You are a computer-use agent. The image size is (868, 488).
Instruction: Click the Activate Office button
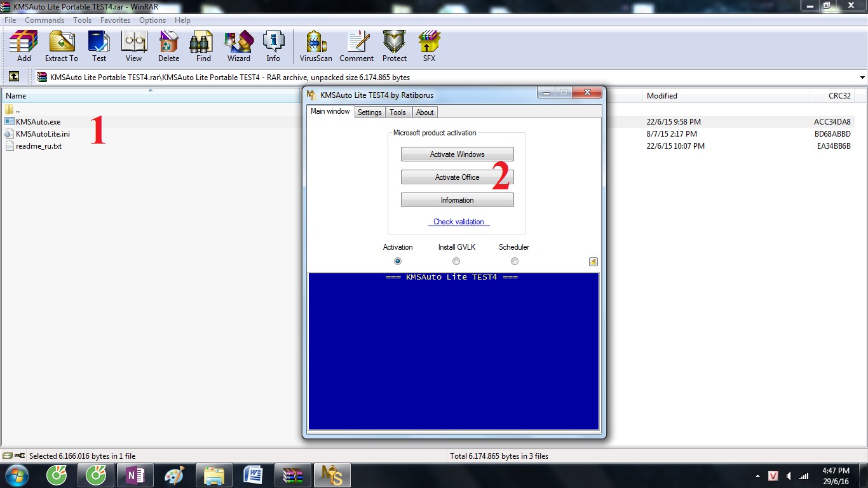457,177
